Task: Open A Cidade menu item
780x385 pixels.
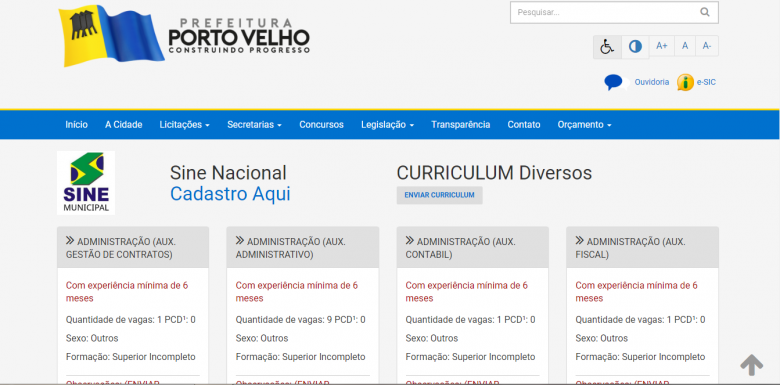Action: [x=123, y=125]
